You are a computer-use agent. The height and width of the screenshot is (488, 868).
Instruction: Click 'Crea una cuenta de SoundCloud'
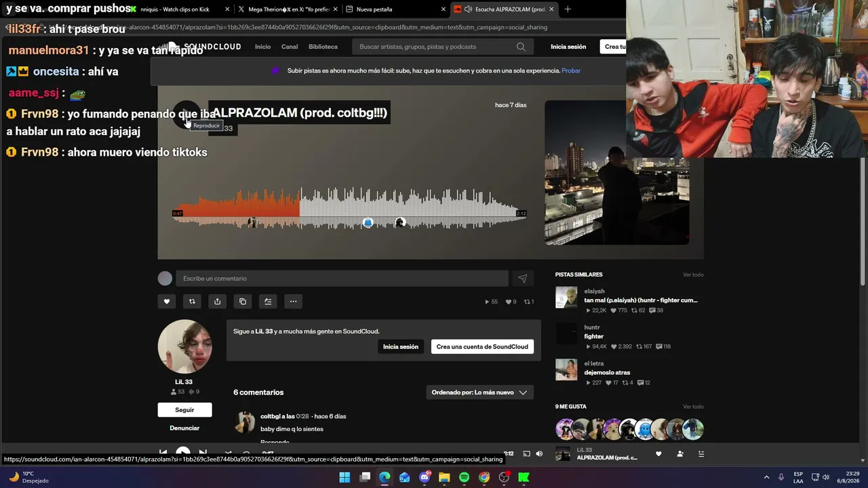click(x=482, y=347)
